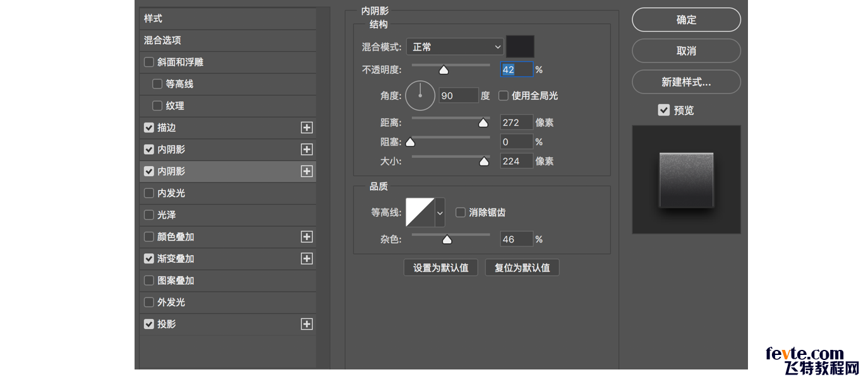Uncheck the 预览 preview checkbox
This screenshot has width=868, height=384.
click(663, 110)
